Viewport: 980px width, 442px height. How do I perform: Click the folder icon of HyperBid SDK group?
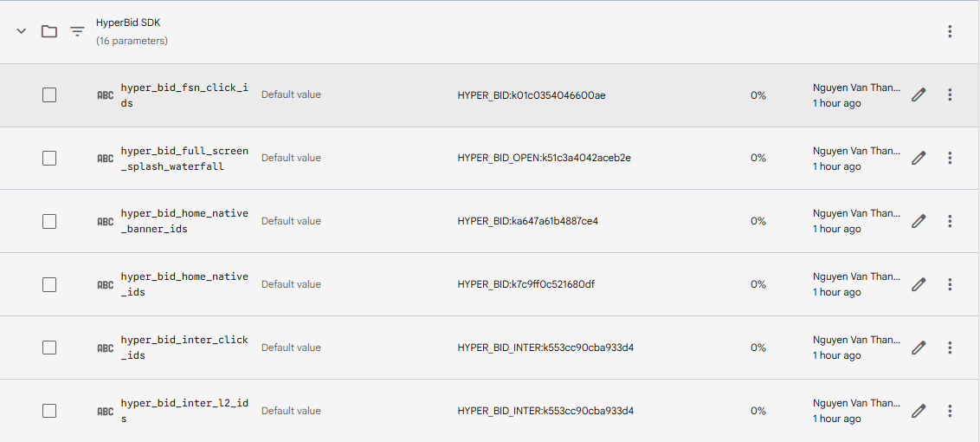[x=49, y=31]
